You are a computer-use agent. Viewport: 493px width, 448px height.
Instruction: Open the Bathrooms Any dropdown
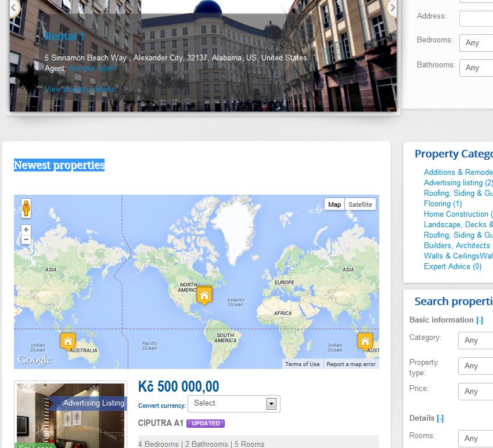(476, 68)
